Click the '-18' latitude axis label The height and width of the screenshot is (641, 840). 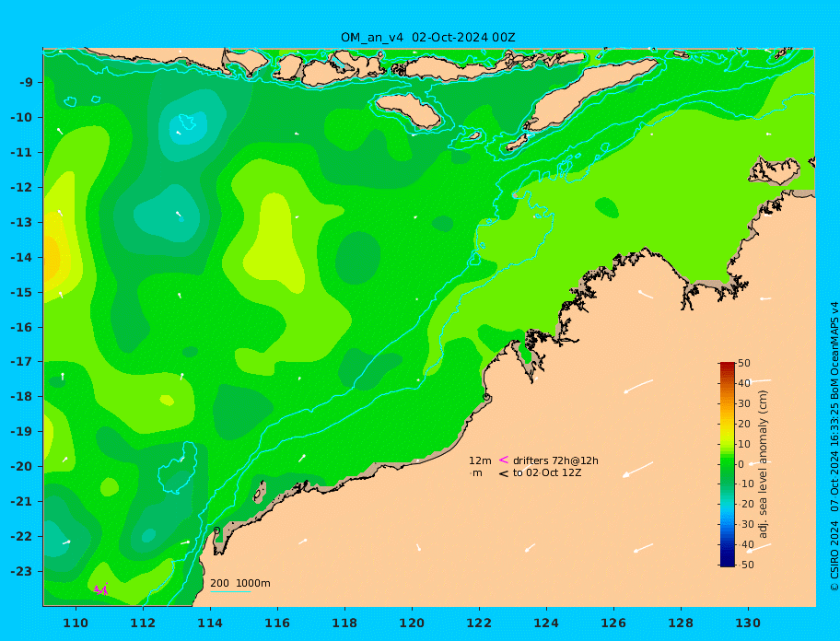tap(21, 397)
